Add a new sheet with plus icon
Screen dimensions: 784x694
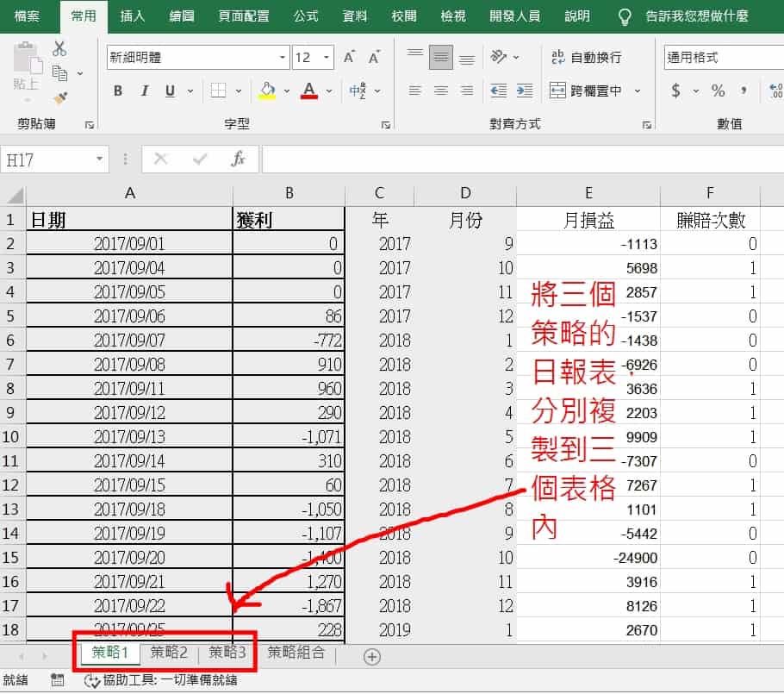point(371,657)
